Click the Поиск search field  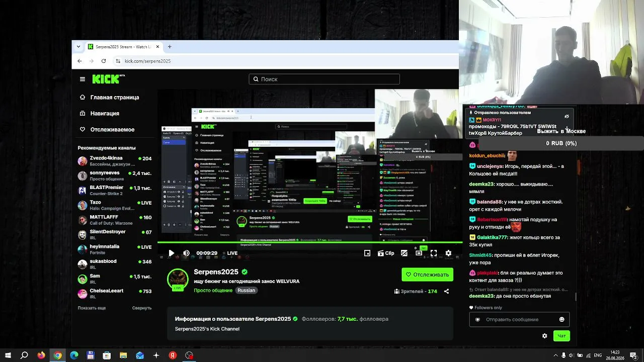324,79
